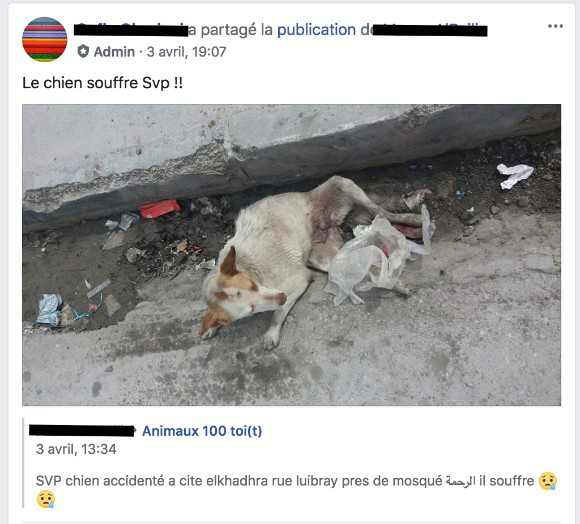Screen dimensions: 580x524
Task: Open the injured dog photo
Action: point(291,255)
